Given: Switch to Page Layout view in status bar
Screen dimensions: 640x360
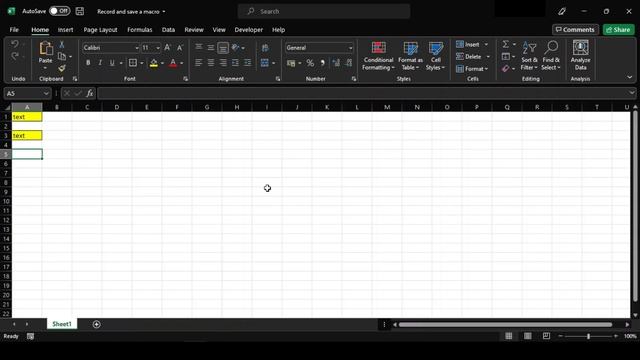Looking at the screenshot, I should pos(528,336).
